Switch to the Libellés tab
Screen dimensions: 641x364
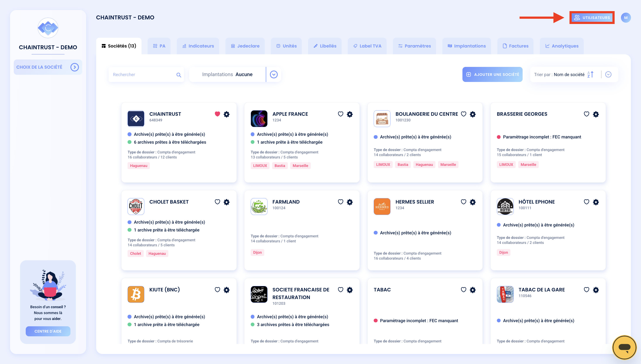(325, 46)
